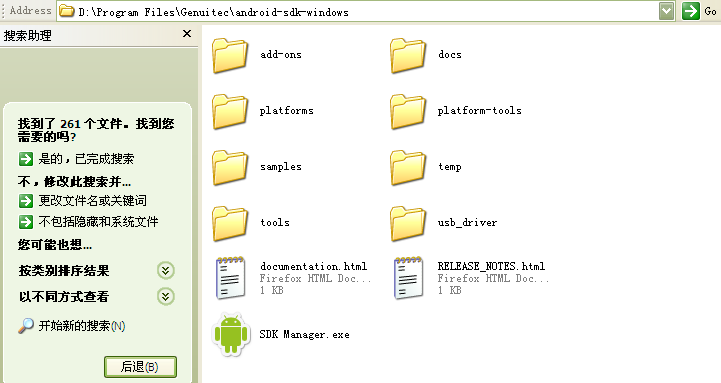Select documentation.html notepad file icon
721x383 pixels.
[x=230, y=278]
